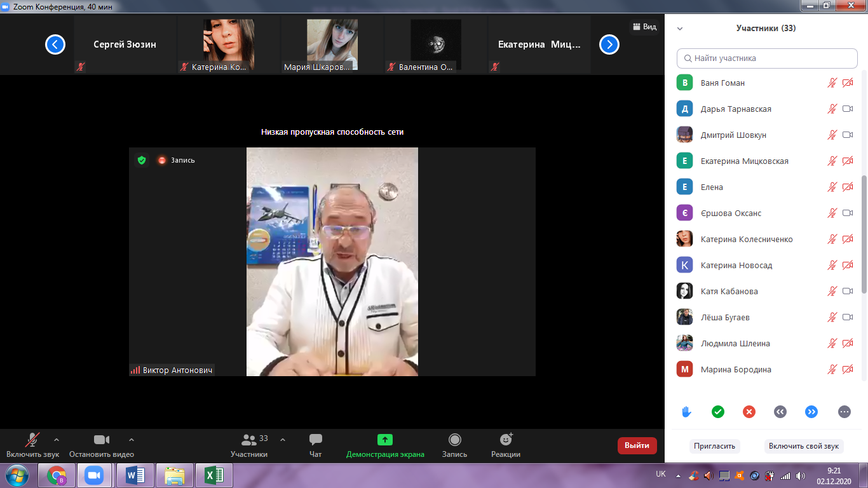The width and height of the screenshot is (868, 488).
Task: Expand audio options arrow next to Включить звук
Action: click(x=57, y=439)
